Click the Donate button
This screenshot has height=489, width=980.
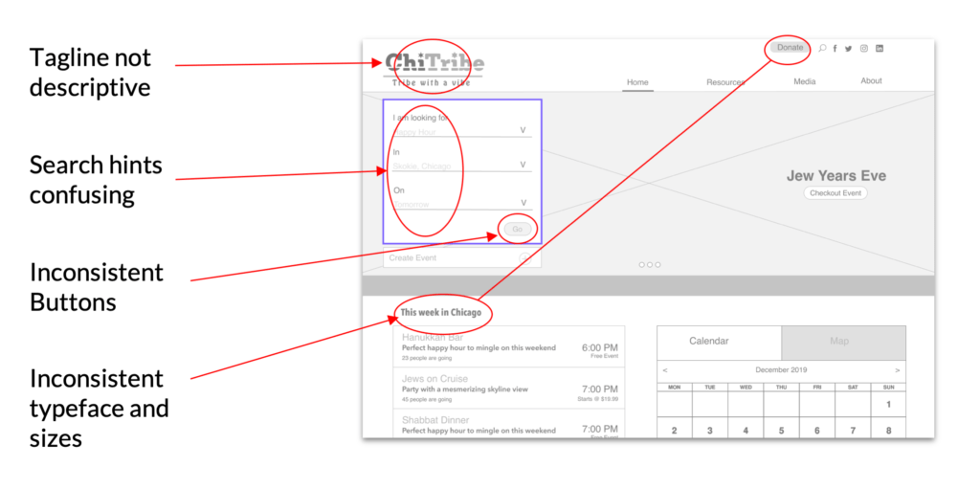790,48
